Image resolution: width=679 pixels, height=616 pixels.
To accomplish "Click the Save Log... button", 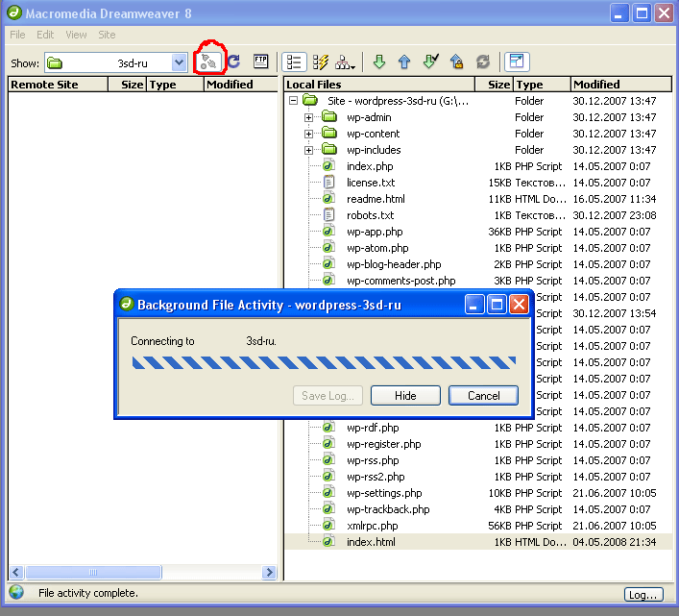I will point(327,396).
